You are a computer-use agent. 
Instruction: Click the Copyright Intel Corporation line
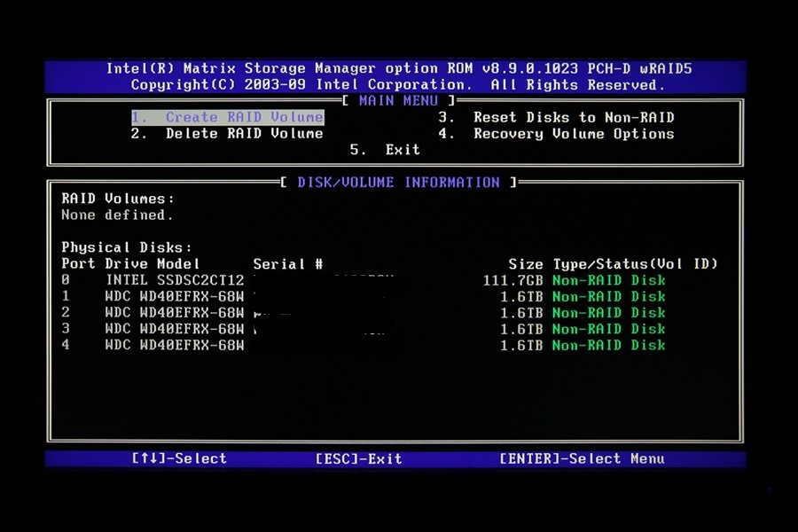tap(398, 84)
